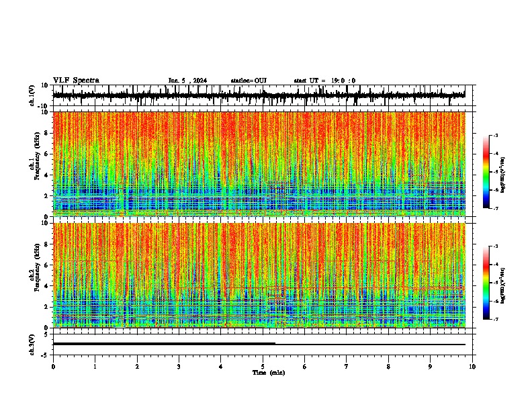Click the ch.3(V) signal trace panel
Viewport: 532px width, 411px height.
pos(263,345)
